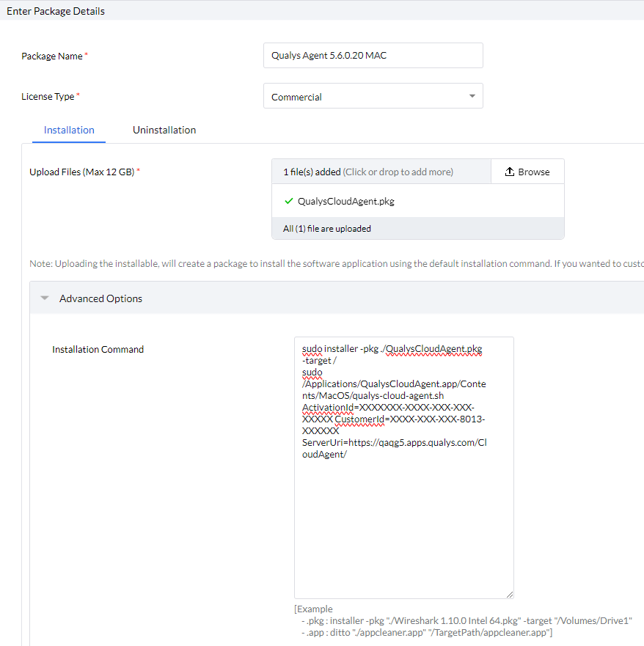Click the Upload Files (Max 12 GB) label
Image resolution: width=644 pixels, height=646 pixels.
tap(81, 172)
